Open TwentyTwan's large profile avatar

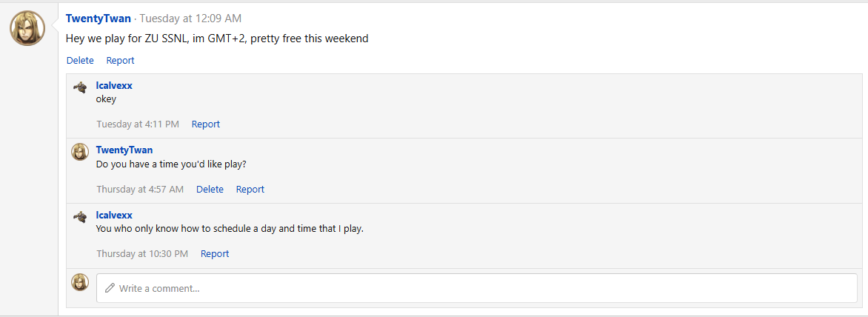(x=27, y=27)
